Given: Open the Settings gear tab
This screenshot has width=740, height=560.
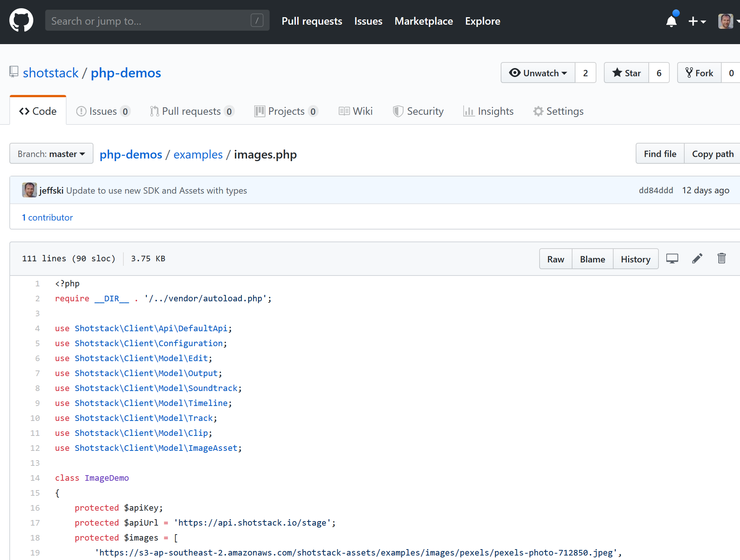Looking at the screenshot, I should [558, 111].
